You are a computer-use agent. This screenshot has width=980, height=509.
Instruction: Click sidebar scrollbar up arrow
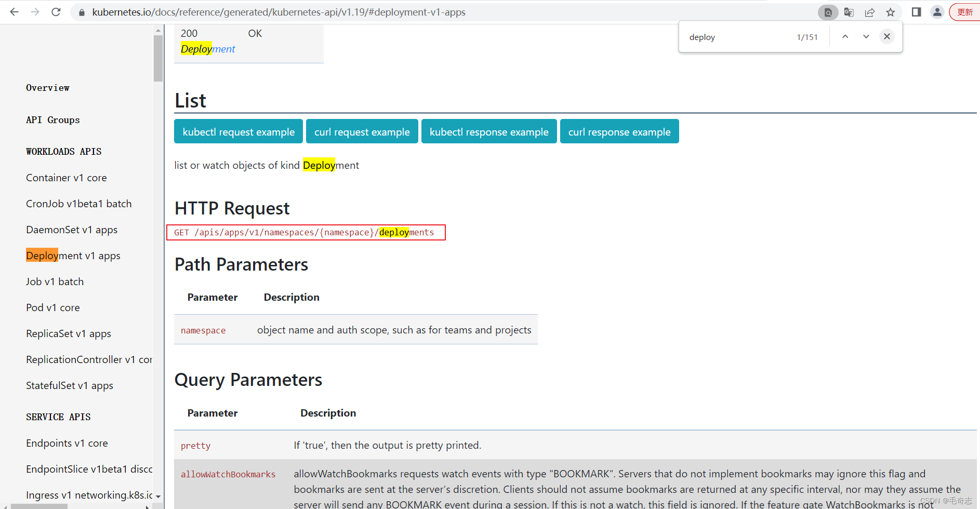tap(158, 31)
